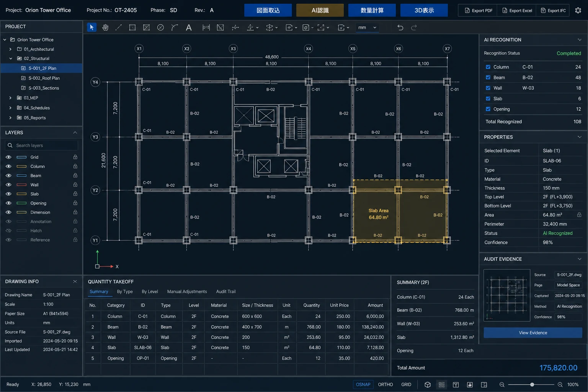This screenshot has height=392, width=588.
Task: Show the Annotation layer
Action: (8, 221)
